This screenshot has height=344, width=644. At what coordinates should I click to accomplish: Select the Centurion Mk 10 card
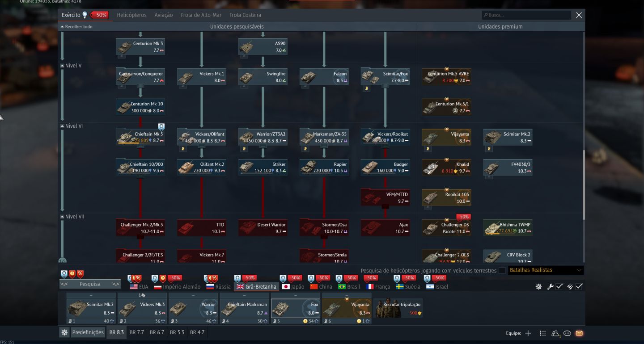click(x=140, y=107)
